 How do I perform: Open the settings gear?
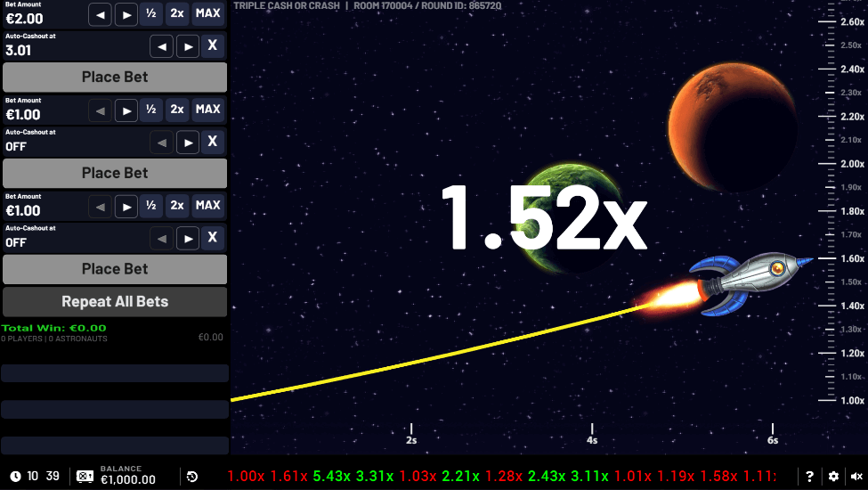coord(833,476)
